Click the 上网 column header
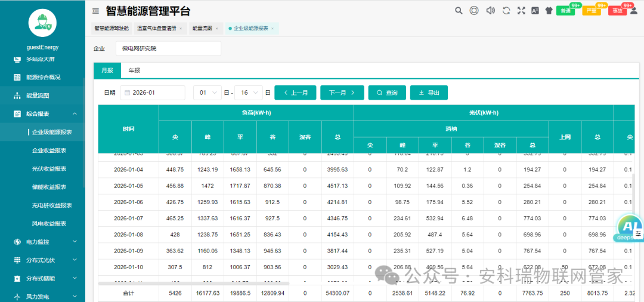The image size is (644, 302). [565, 137]
